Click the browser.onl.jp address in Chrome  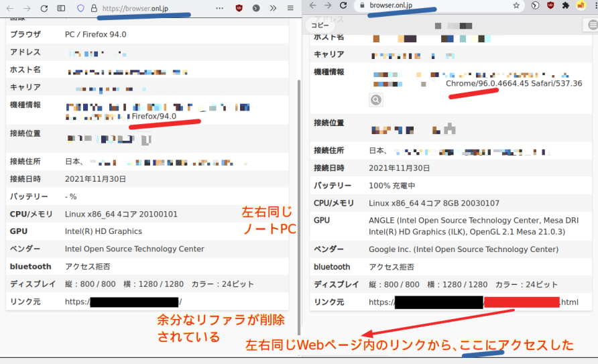point(391,5)
